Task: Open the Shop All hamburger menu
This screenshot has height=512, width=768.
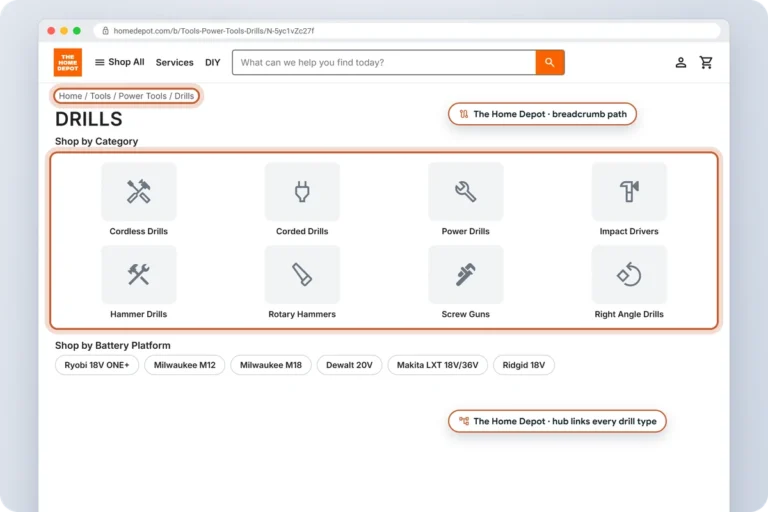Action: (120, 62)
